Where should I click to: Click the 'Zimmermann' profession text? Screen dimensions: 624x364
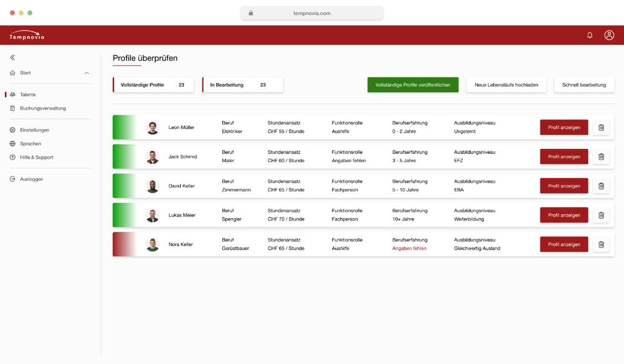[236, 190]
